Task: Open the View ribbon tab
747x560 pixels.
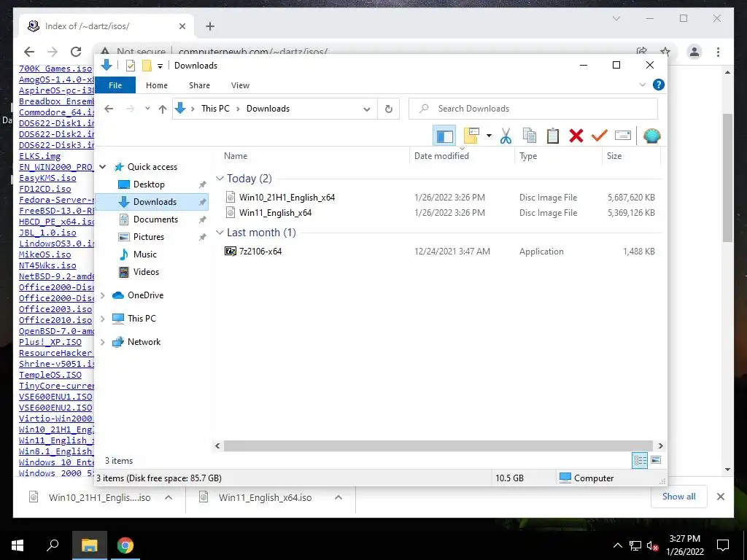Action: click(x=240, y=85)
